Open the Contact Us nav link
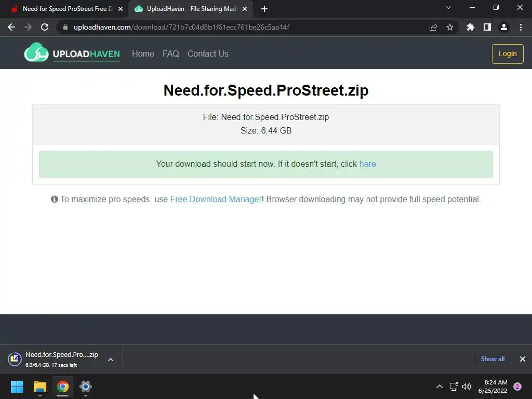Image resolution: width=532 pixels, height=399 pixels. [208, 54]
